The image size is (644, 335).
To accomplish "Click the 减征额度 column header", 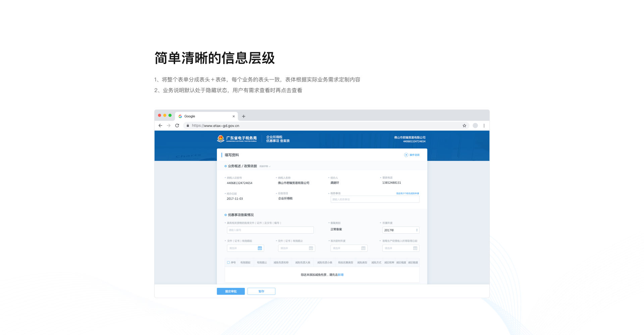I will point(413,263).
